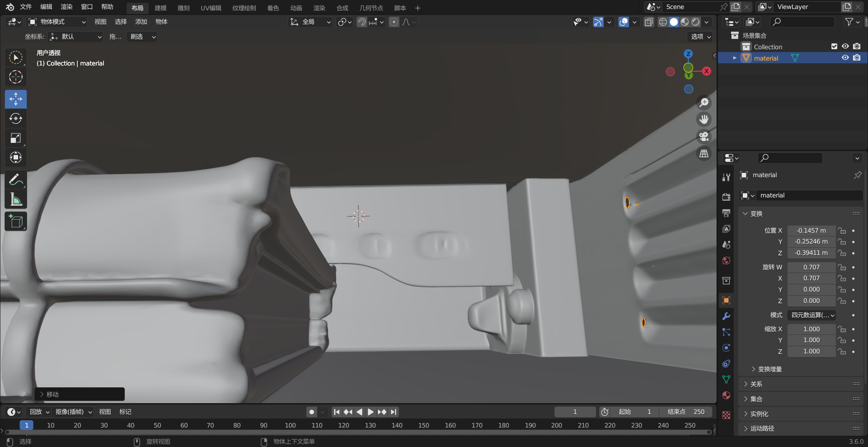Select the Scale tool
The width and height of the screenshot is (868, 447).
tap(16, 138)
